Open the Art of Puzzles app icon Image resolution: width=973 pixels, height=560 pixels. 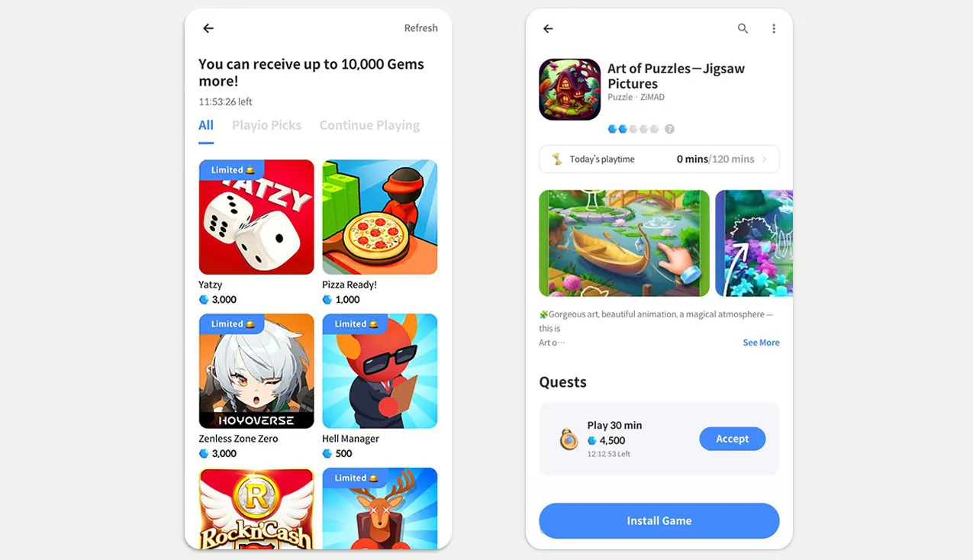click(x=569, y=89)
